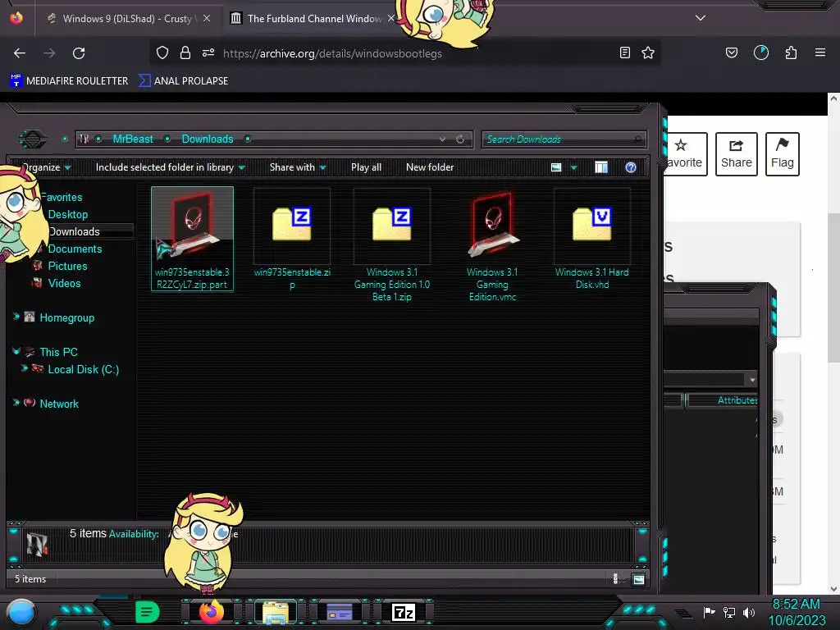Switch to the Windows 9 (DiLShad) tab
Screen dimensions: 840x630
pyautogui.click(x=126, y=18)
